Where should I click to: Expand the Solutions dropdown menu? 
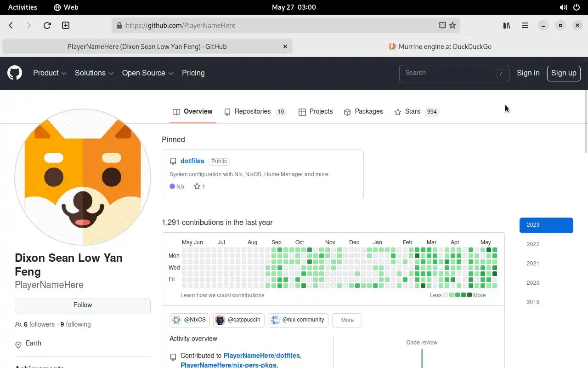point(94,73)
